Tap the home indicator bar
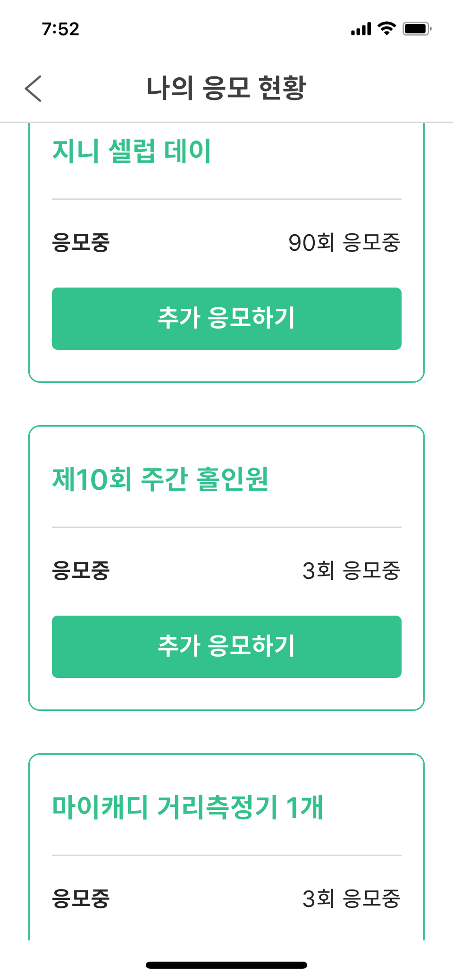Viewport: 453px width, 980px height. click(226, 965)
